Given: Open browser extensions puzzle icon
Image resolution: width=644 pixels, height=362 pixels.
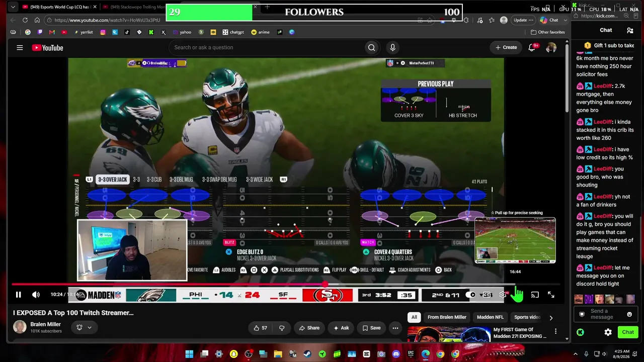Looking at the screenshot, I should click(x=466, y=20).
